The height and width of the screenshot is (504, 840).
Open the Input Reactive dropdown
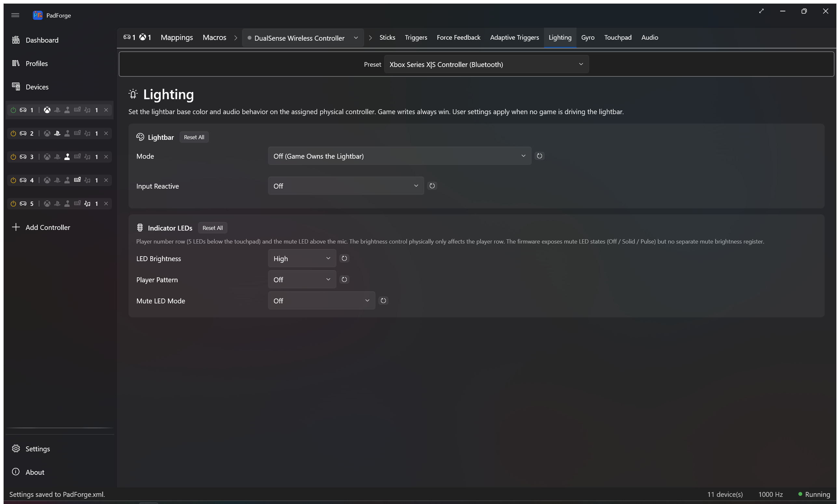(345, 186)
